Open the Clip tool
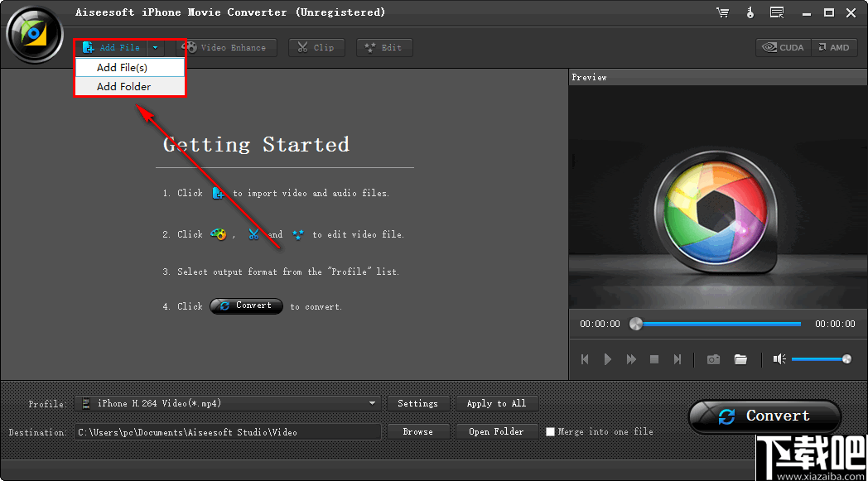Screen dimensions: 868x481 [316, 47]
